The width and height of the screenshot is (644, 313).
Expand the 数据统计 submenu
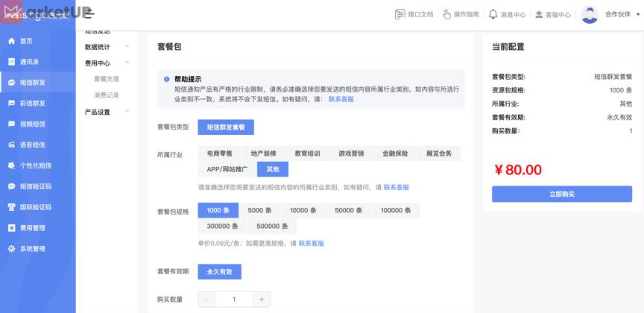(107, 47)
